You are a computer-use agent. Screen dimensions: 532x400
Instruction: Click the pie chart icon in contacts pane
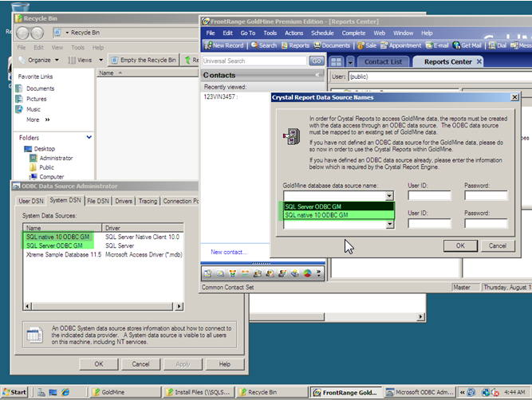point(307,273)
